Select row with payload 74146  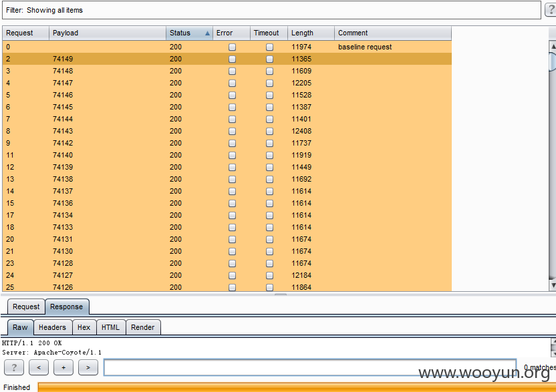click(227, 95)
